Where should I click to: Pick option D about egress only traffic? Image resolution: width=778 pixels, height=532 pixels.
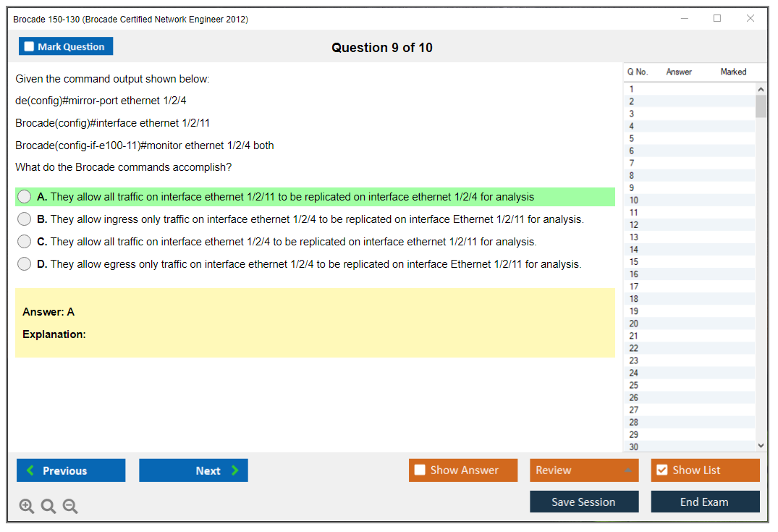25,264
